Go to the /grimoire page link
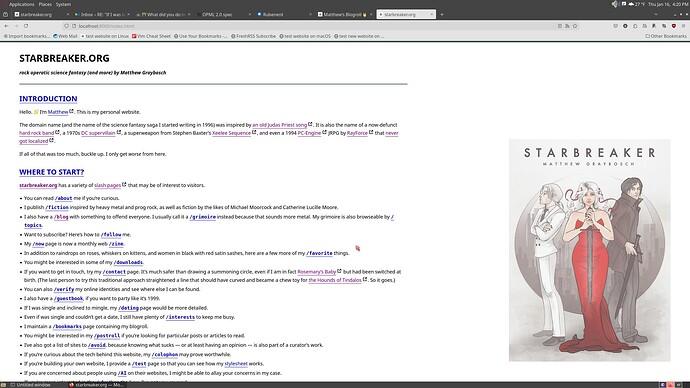This screenshot has height=388, width=690. point(202,217)
